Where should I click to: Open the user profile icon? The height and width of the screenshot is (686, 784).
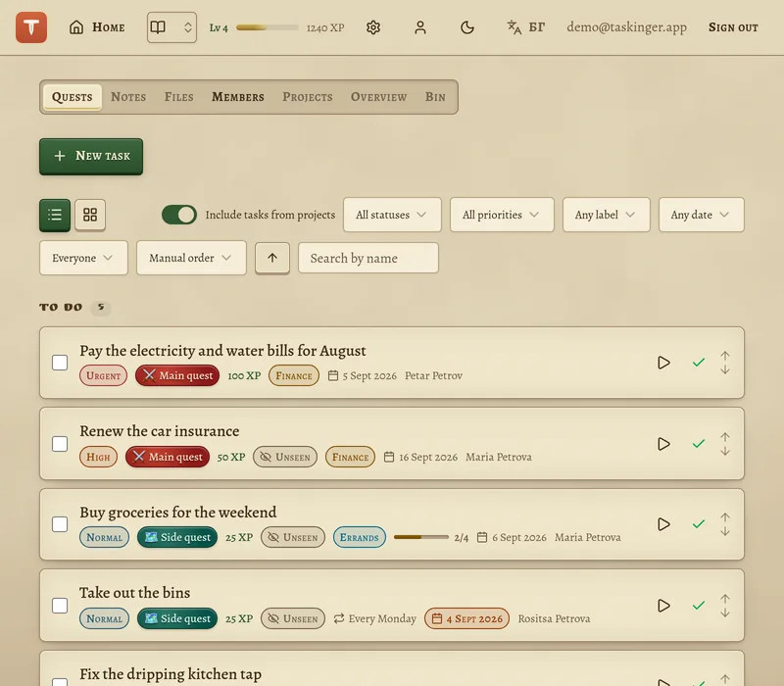(420, 27)
